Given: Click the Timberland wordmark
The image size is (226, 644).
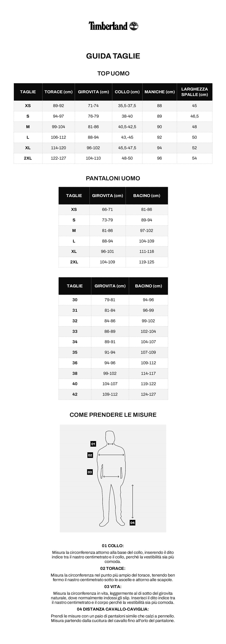Looking at the screenshot, I should point(108,26).
